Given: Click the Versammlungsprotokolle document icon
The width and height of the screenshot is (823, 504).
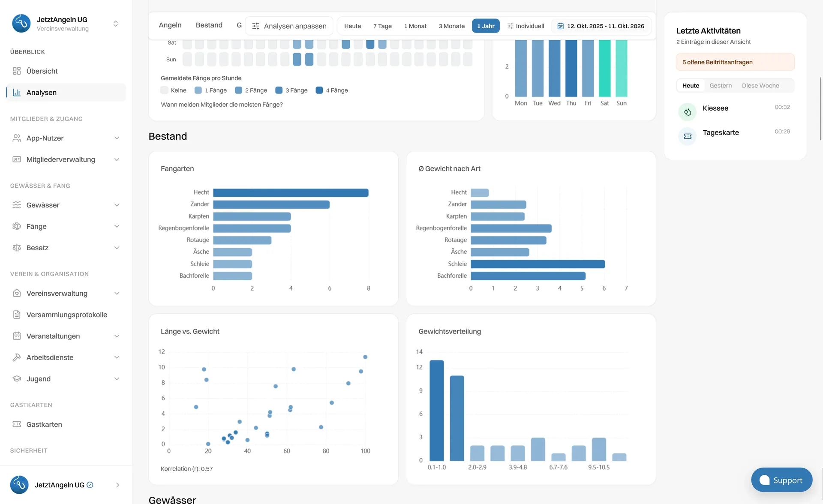Looking at the screenshot, I should click(17, 315).
